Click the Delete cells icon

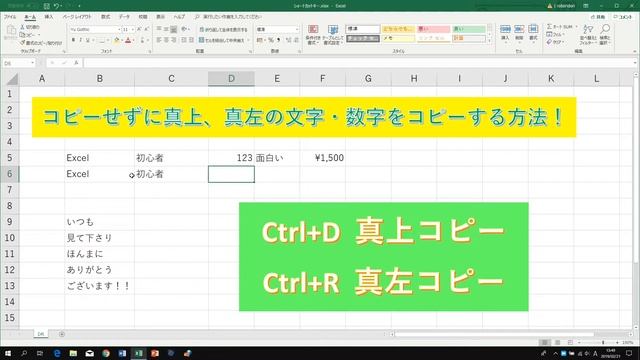pyautogui.click(x=519, y=29)
